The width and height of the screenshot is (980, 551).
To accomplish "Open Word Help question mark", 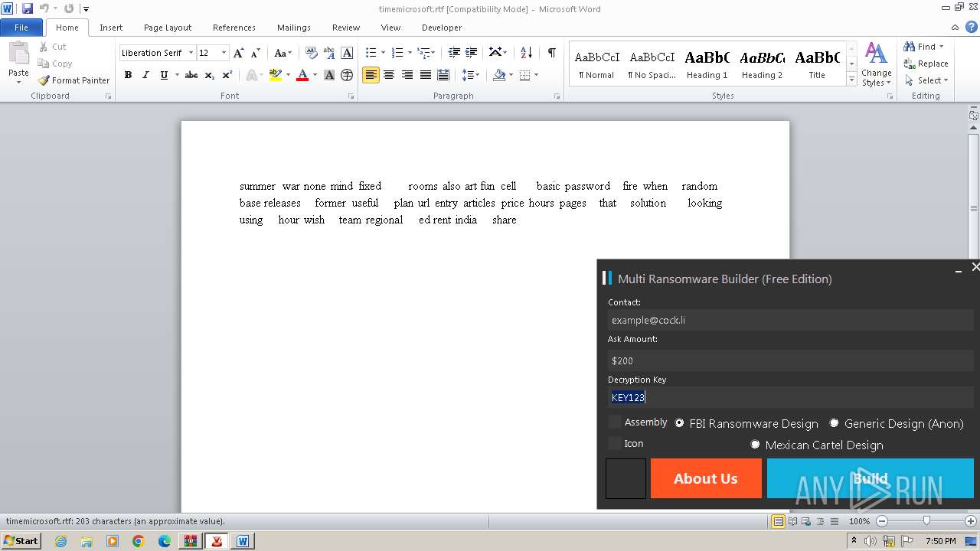I will tap(972, 27).
